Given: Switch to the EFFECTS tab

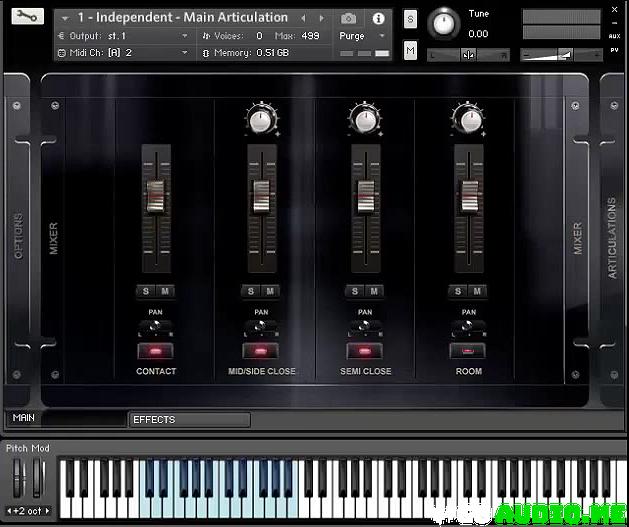Looking at the screenshot, I should [190, 420].
